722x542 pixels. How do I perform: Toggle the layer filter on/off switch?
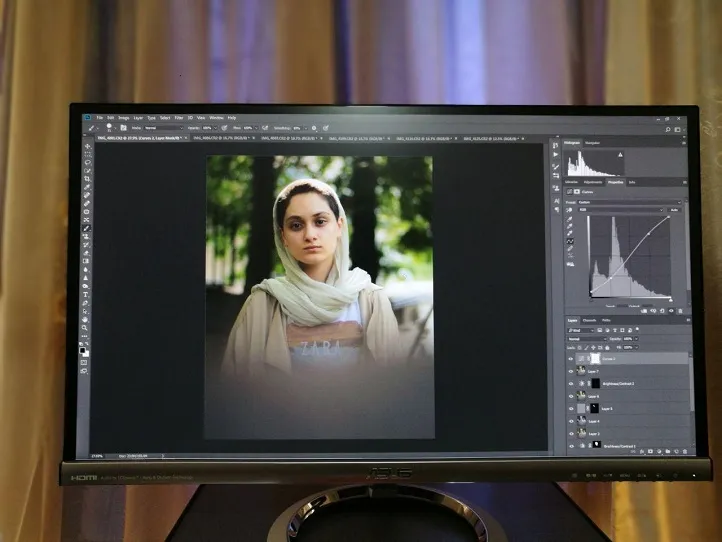pos(637,329)
